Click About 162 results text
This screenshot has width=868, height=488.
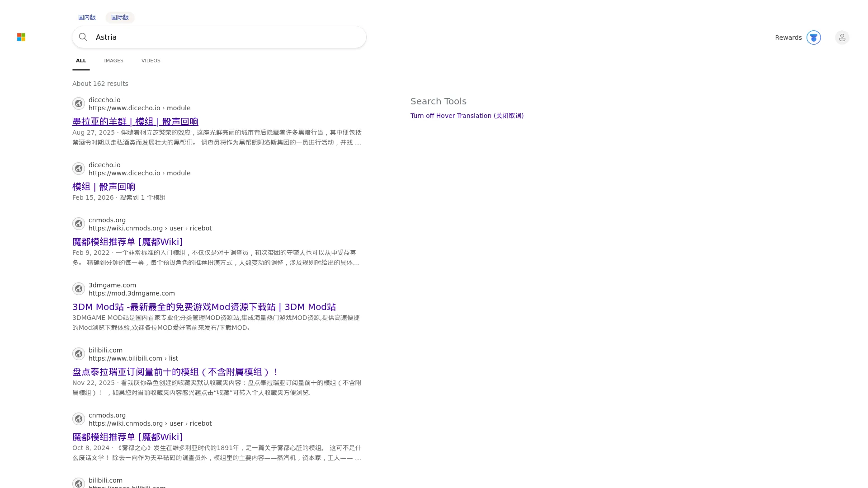(100, 84)
